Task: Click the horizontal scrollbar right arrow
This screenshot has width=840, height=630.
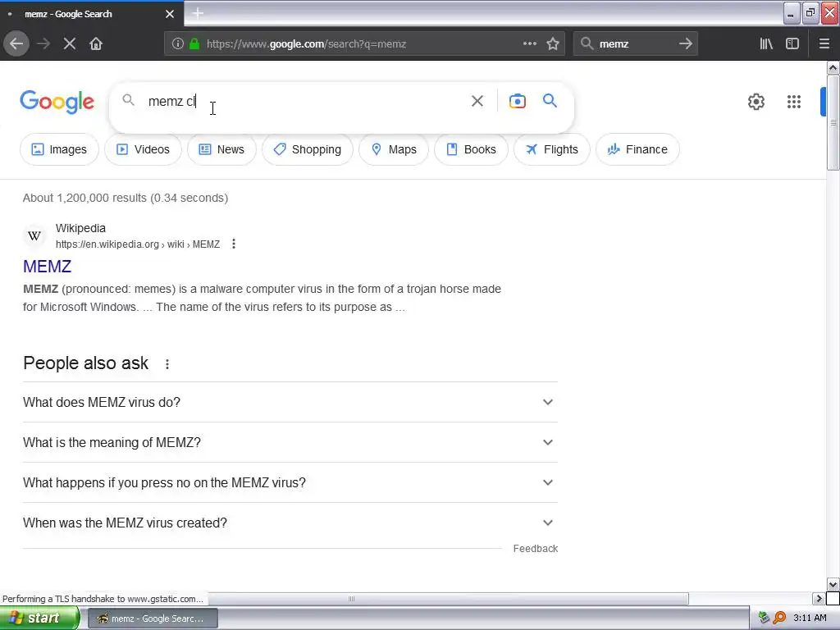Action: click(x=818, y=598)
